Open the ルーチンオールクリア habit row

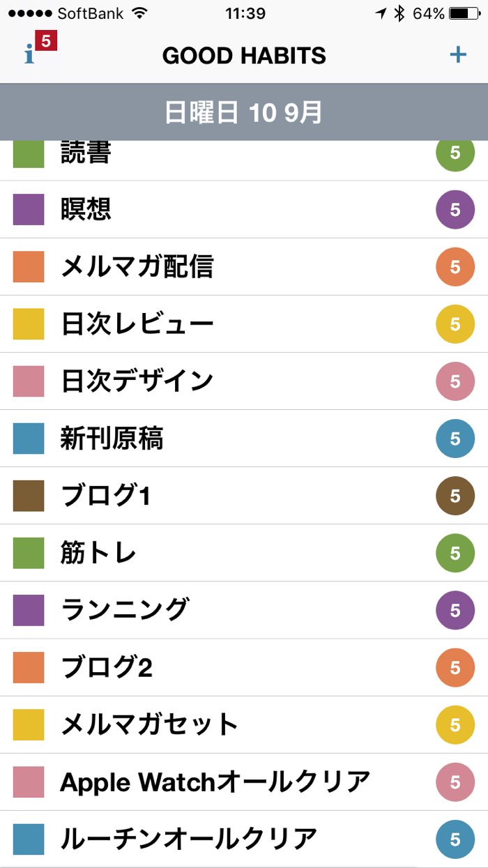click(188, 839)
